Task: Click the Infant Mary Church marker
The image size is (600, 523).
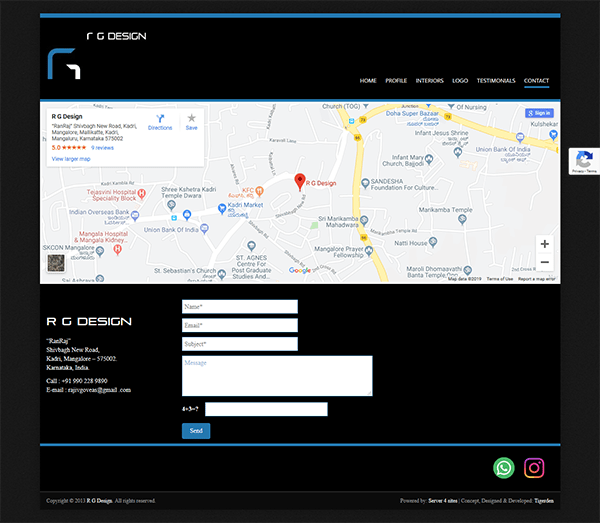Action: click(x=429, y=159)
